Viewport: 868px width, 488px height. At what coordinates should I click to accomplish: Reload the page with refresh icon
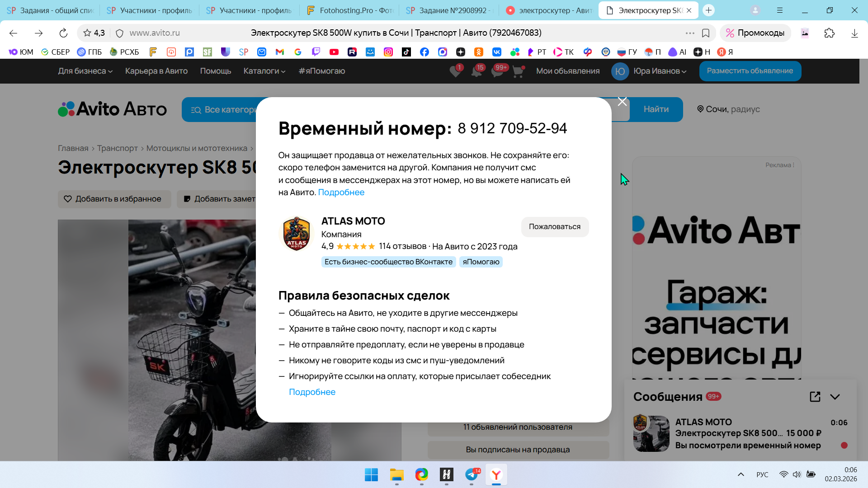tap(63, 33)
